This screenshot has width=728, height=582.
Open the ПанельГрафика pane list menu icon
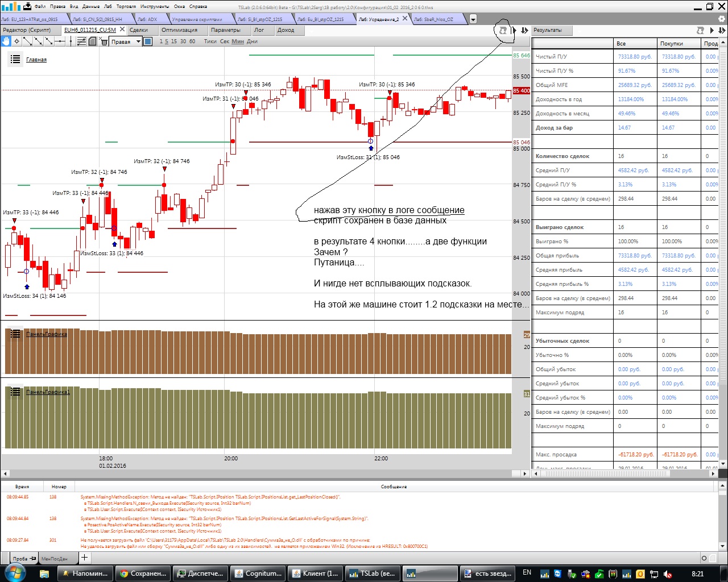[15, 334]
